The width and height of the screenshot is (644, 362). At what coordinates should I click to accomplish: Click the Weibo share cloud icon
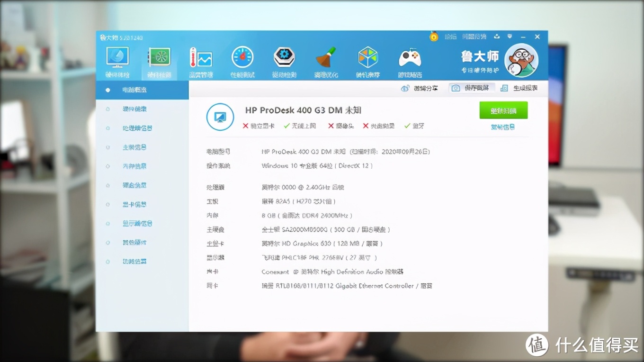coord(405,88)
